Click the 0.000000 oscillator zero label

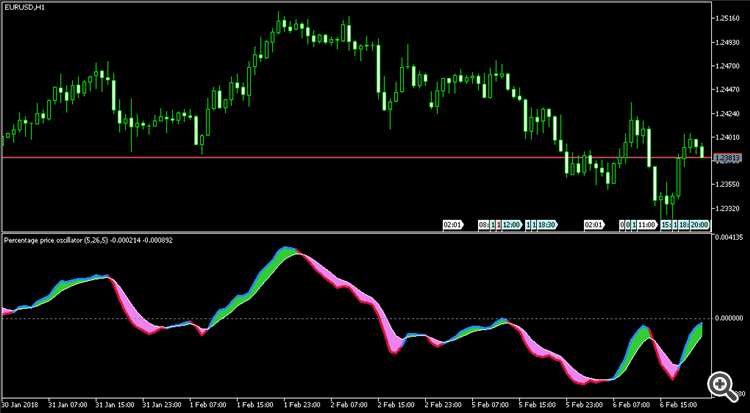pyautogui.click(x=728, y=318)
